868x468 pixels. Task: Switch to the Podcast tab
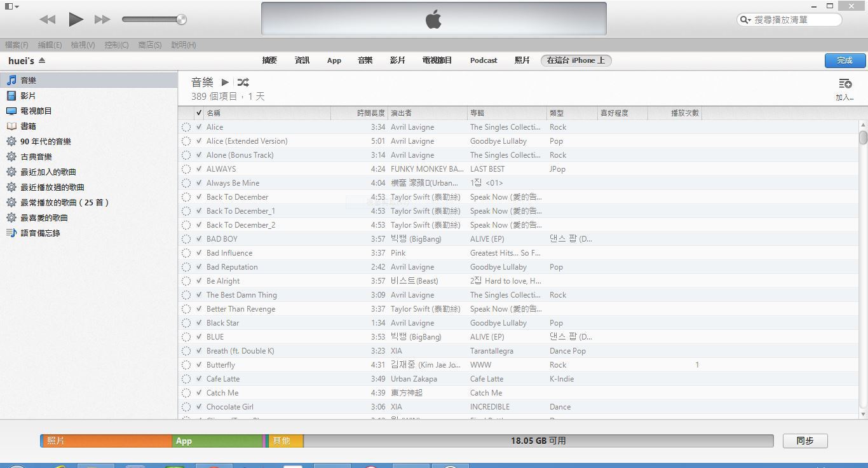pos(483,60)
